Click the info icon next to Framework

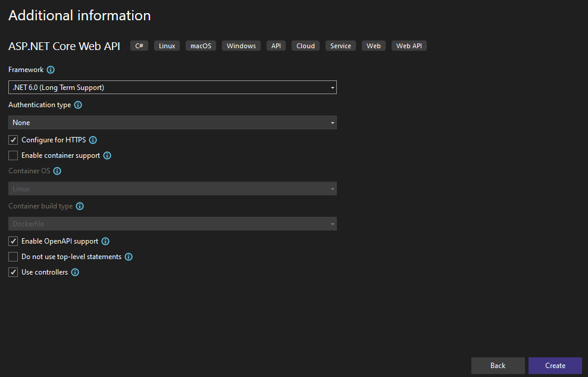(x=51, y=70)
